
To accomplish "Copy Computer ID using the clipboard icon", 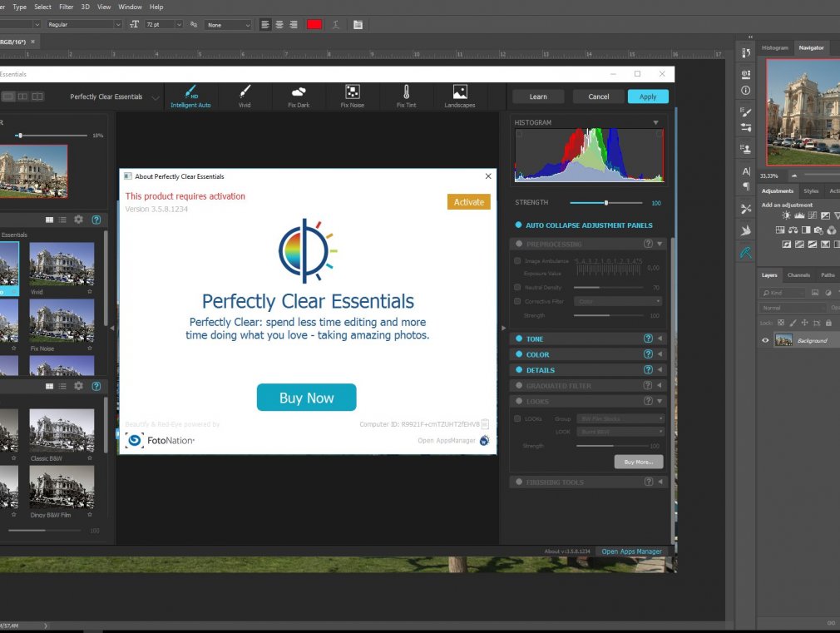I will tap(485, 424).
